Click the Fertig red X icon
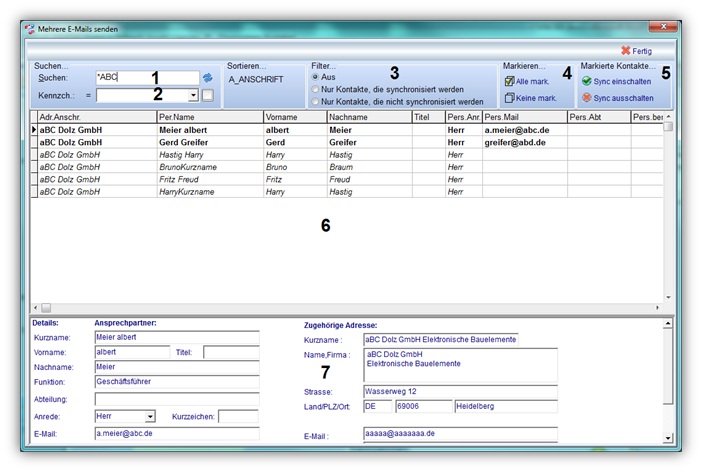Image resolution: width=702 pixels, height=472 pixels. pos(625,51)
